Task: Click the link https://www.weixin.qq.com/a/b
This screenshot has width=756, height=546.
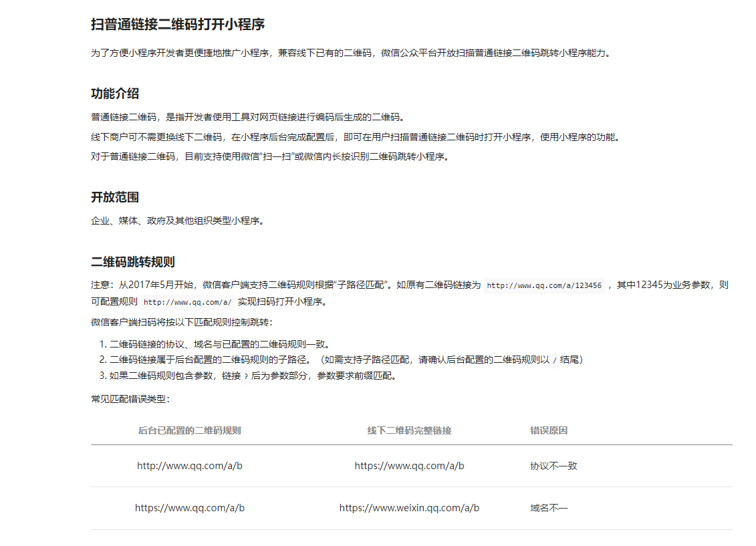Action: click(409, 508)
